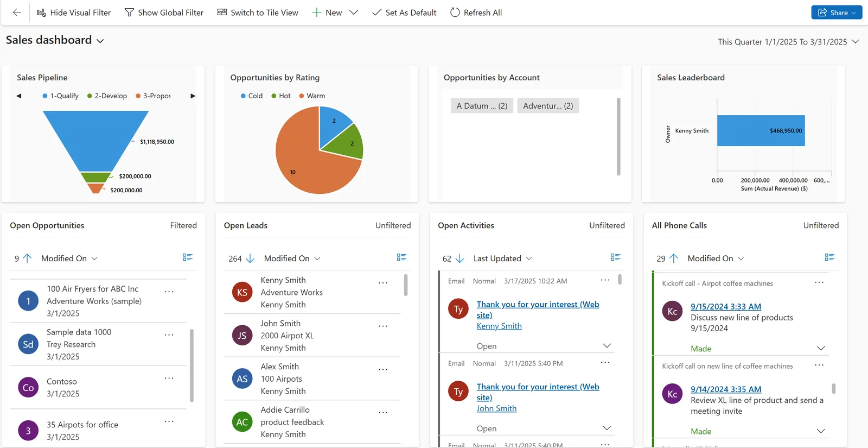This screenshot has width=868, height=448.
Task: Toggle the 3-Propose legend item
Action: (x=153, y=96)
